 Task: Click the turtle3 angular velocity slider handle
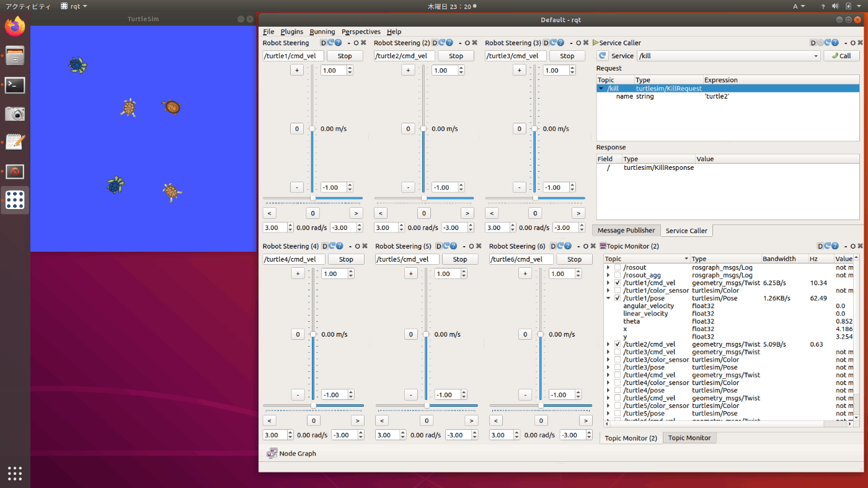coord(535,198)
